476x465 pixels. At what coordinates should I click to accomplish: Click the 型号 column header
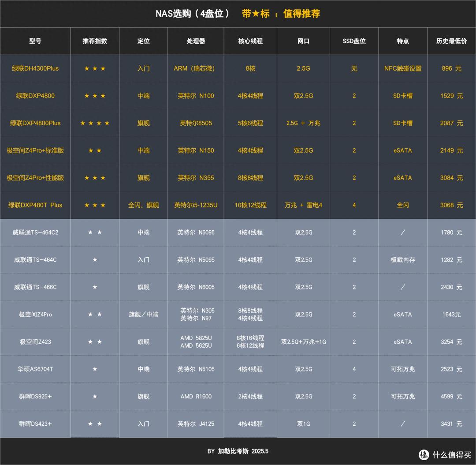point(35,41)
